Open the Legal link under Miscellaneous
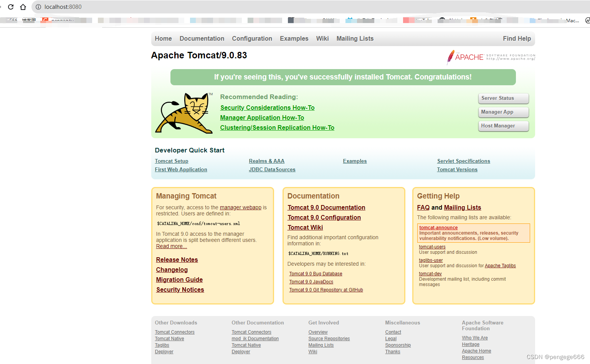 click(x=391, y=339)
